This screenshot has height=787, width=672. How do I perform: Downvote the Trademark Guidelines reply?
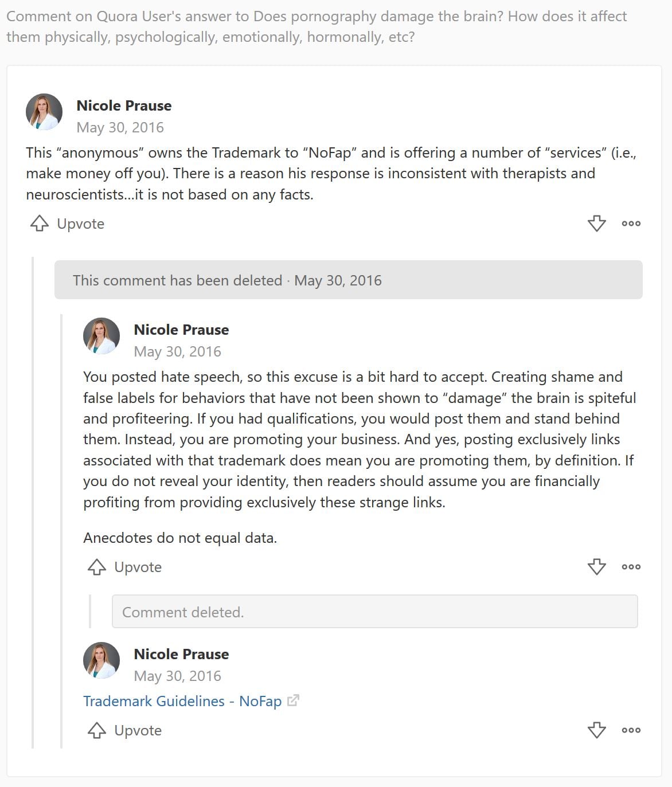tap(596, 730)
